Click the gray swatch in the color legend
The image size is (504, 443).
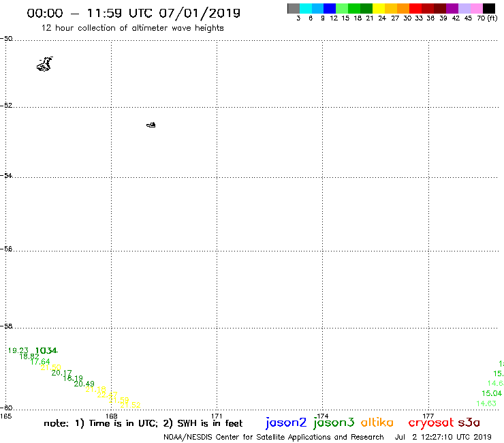(294, 8)
